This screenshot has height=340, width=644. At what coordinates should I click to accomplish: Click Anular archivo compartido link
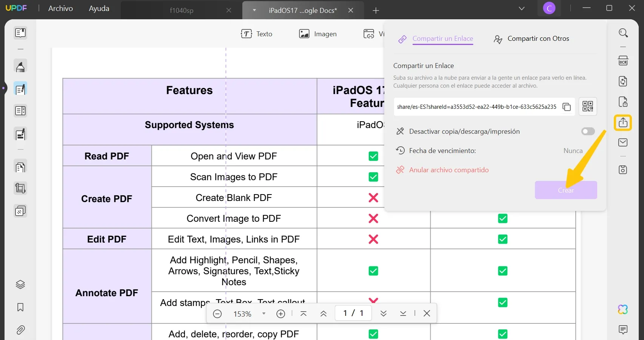[x=449, y=170]
